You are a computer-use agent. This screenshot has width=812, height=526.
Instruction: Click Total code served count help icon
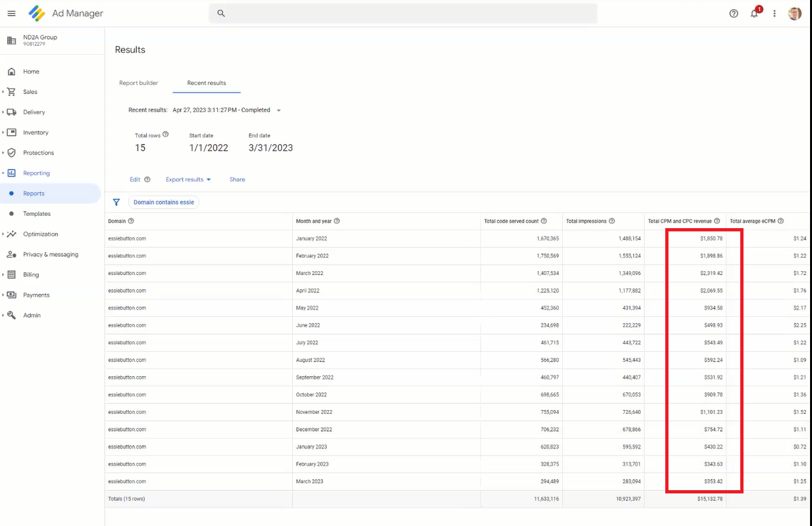543,221
